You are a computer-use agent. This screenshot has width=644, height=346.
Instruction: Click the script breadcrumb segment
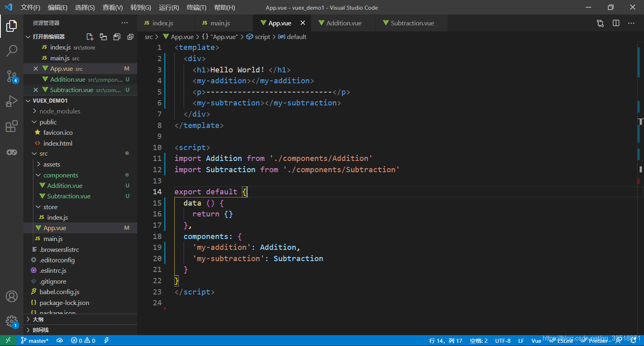click(x=258, y=37)
